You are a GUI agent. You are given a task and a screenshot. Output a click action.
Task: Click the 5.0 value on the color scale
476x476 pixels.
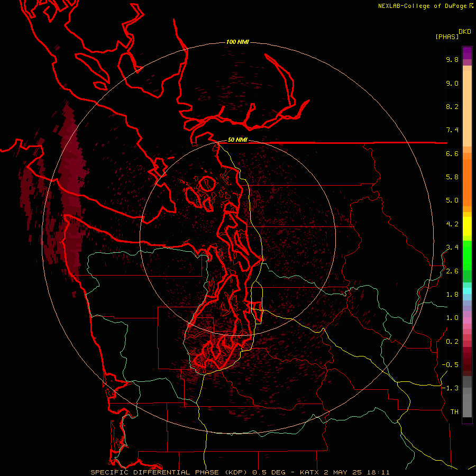pos(452,200)
